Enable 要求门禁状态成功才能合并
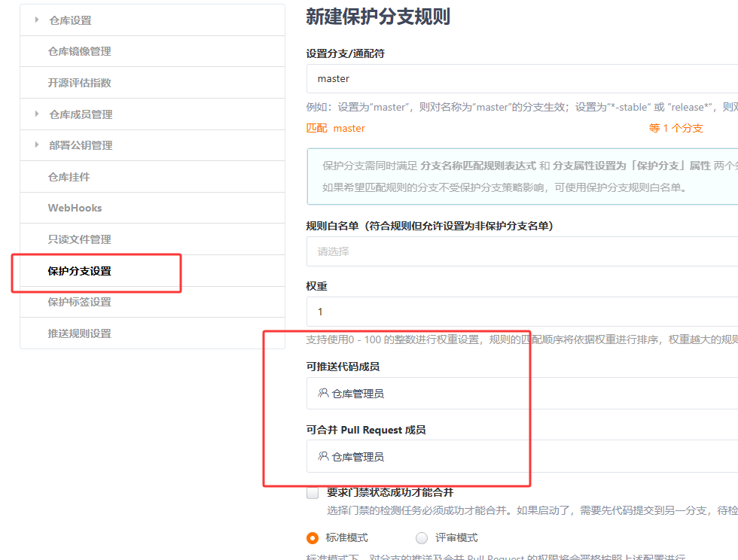 (312, 493)
